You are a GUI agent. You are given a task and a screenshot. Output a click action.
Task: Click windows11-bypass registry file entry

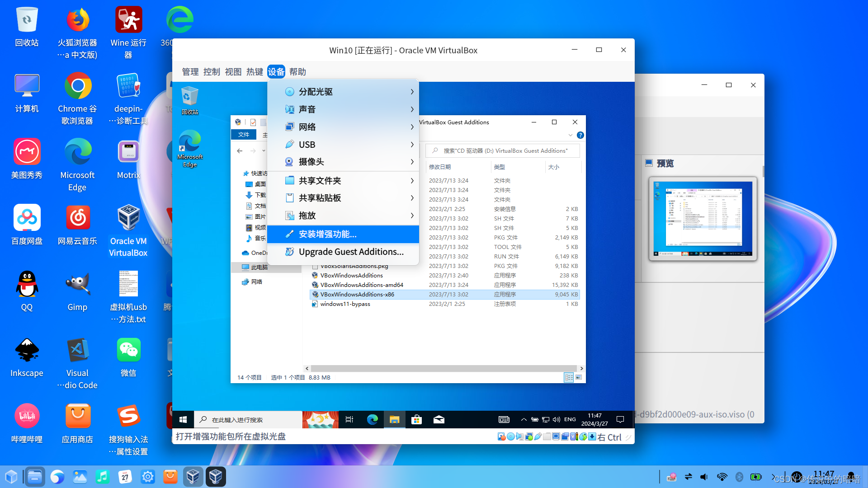pyautogui.click(x=344, y=303)
